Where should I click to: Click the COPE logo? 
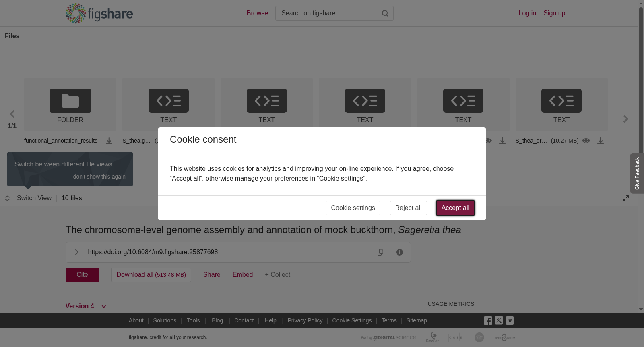[456, 337]
